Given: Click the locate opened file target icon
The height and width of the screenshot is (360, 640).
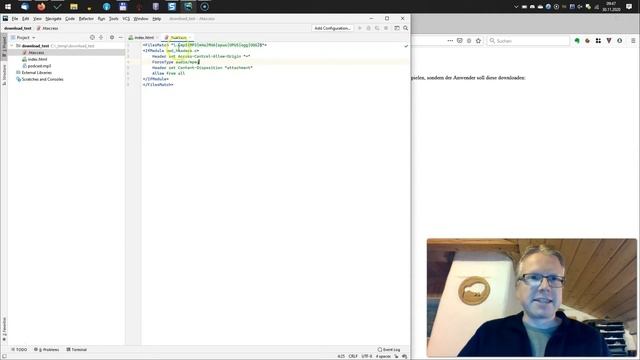Looking at the screenshot, I should 92,38.
